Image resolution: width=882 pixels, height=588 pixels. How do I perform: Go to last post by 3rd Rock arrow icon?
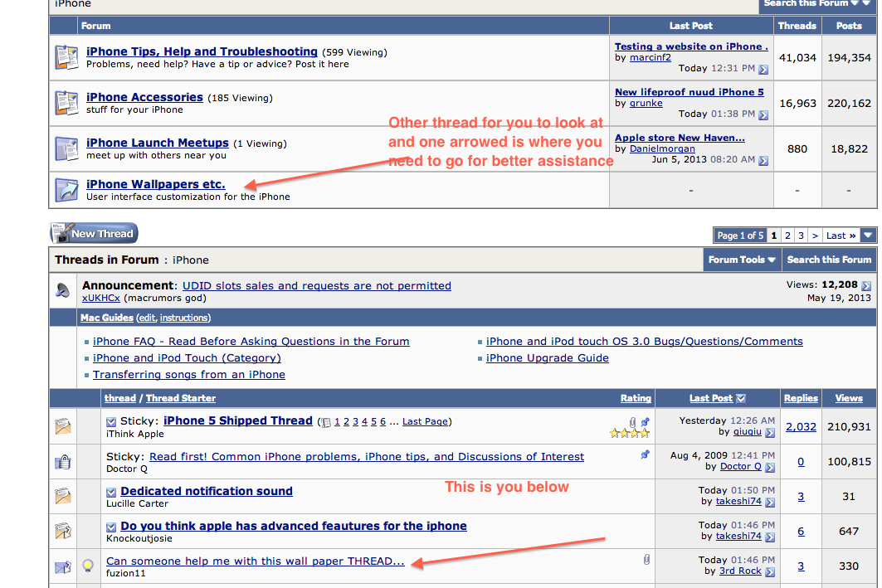tap(770, 571)
